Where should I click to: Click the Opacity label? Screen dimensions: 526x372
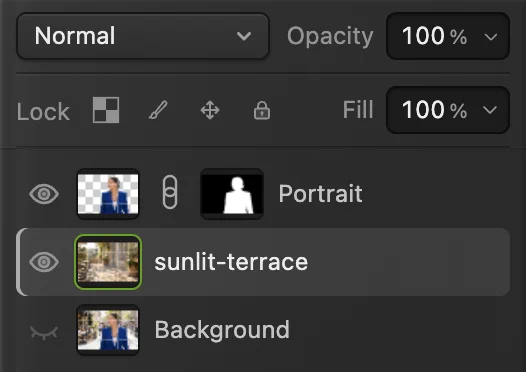tap(330, 36)
